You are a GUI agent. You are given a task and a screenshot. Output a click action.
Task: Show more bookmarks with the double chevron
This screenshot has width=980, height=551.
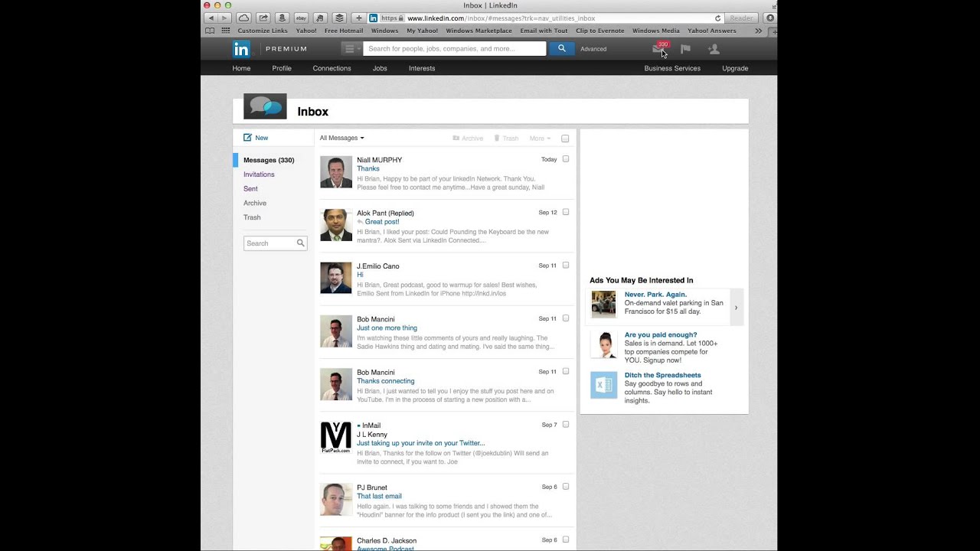coord(758,31)
